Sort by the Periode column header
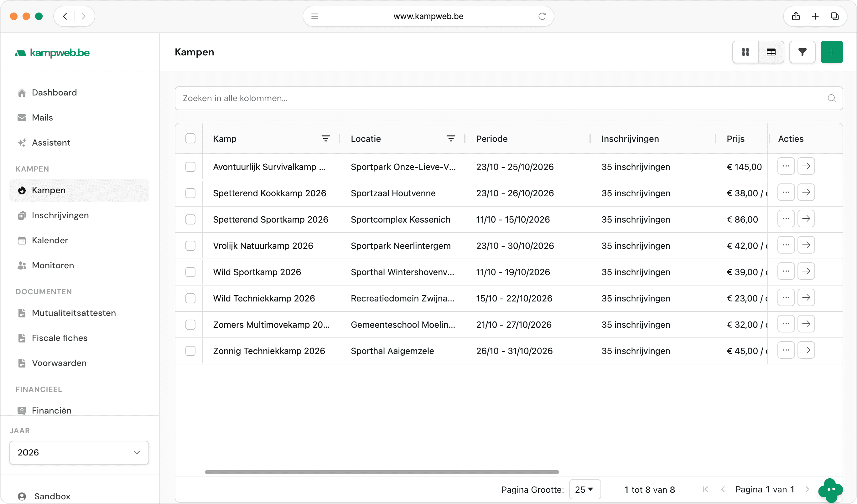 (491, 139)
